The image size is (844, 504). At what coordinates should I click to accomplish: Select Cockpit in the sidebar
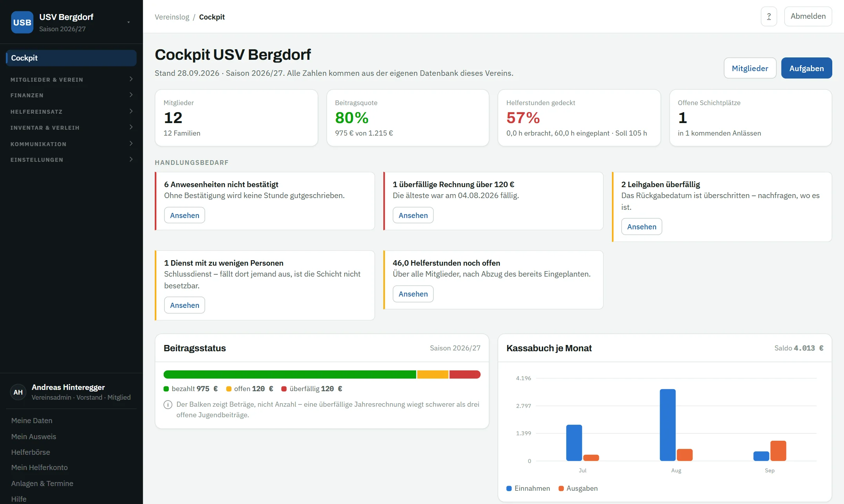pos(71,58)
